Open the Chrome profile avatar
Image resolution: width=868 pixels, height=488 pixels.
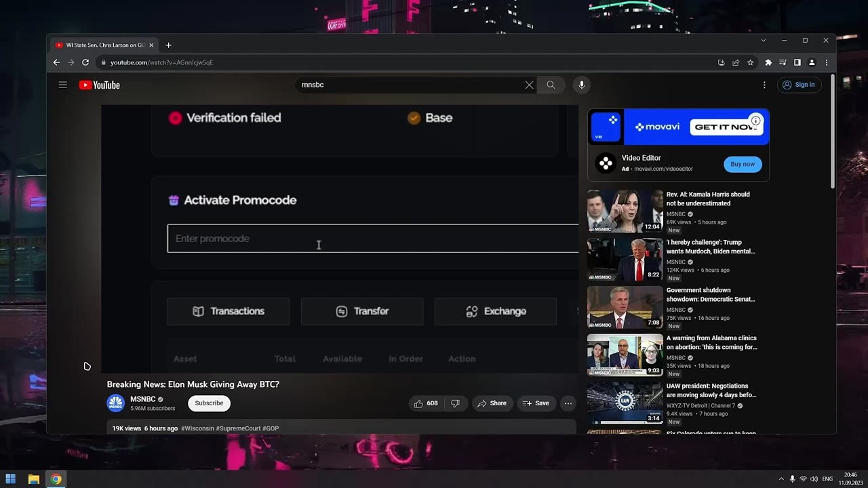[812, 62]
